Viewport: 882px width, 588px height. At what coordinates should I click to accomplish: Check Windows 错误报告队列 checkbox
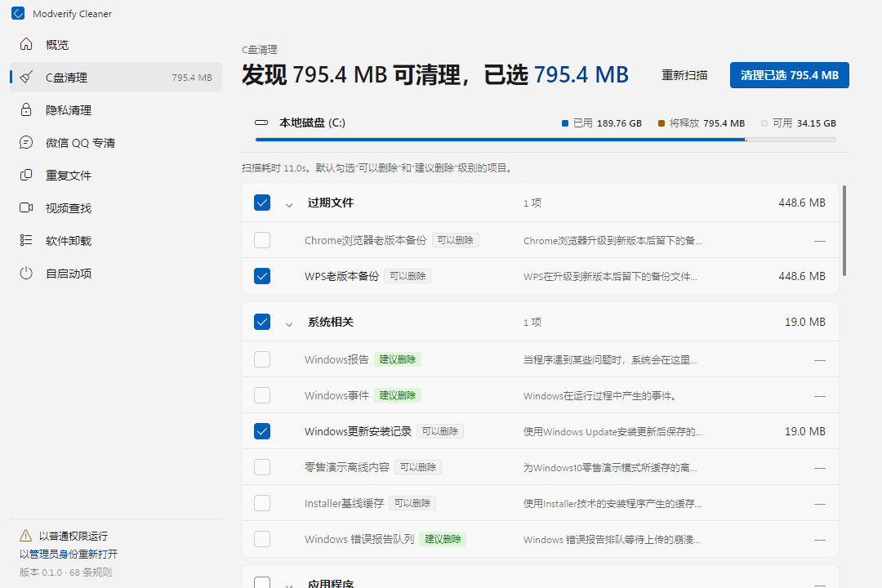tap(262, 539)
